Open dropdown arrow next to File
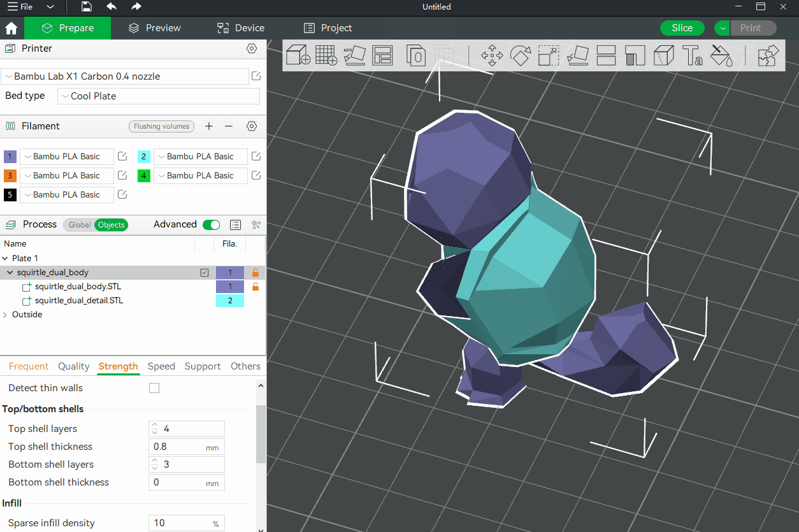This screenshot has height=532, width=799. [x=50, y=7]
